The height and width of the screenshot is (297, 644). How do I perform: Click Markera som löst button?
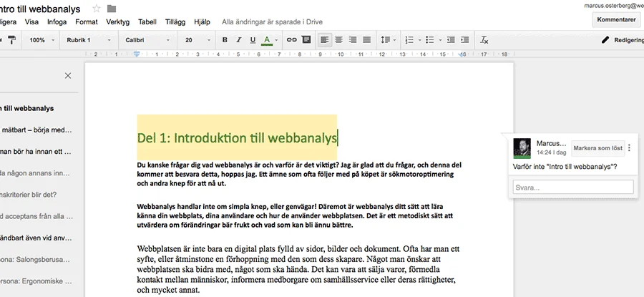tap(597, 148)
